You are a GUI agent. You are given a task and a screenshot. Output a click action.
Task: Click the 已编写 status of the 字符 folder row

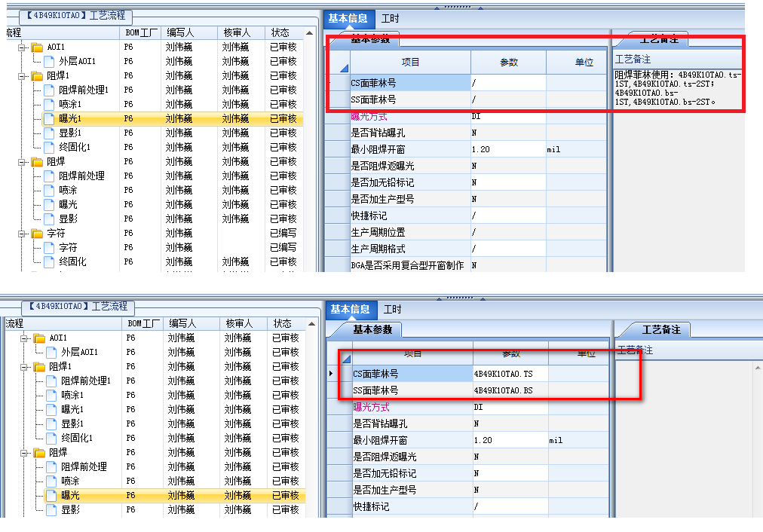pyautogui.click(x=283, y=234)
